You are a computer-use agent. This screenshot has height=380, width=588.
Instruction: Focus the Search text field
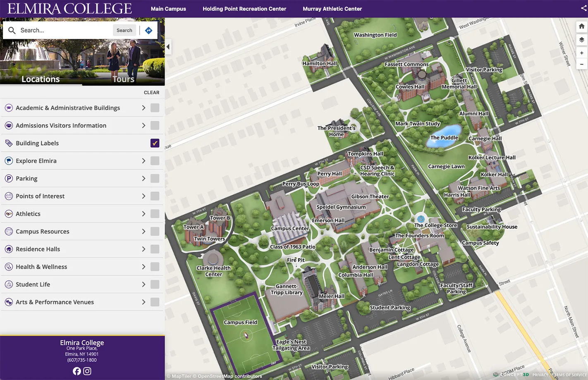[x=65, y=30]
